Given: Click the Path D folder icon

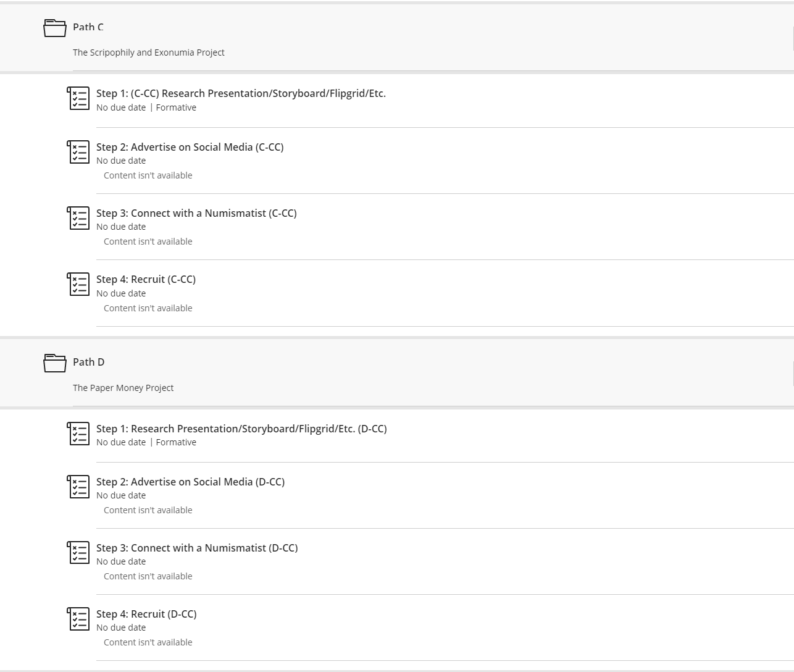Looking at the screenshot, I should click(x=55, y=363).
